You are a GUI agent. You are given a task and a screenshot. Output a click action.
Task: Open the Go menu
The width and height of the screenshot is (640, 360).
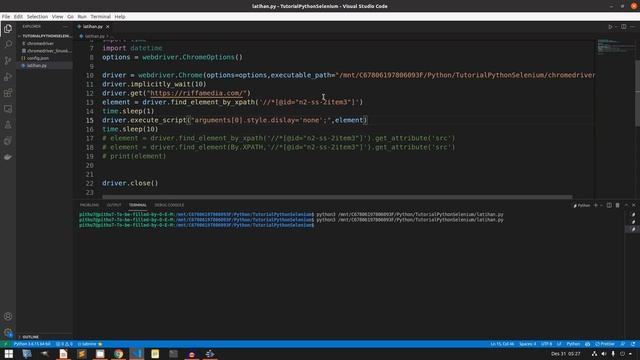tap(71, 17)
